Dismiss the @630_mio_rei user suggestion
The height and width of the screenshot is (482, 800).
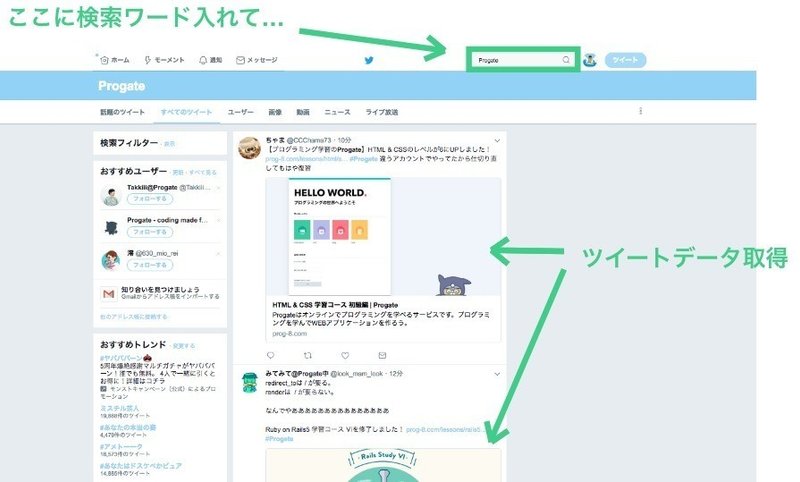tap(218, 253)
